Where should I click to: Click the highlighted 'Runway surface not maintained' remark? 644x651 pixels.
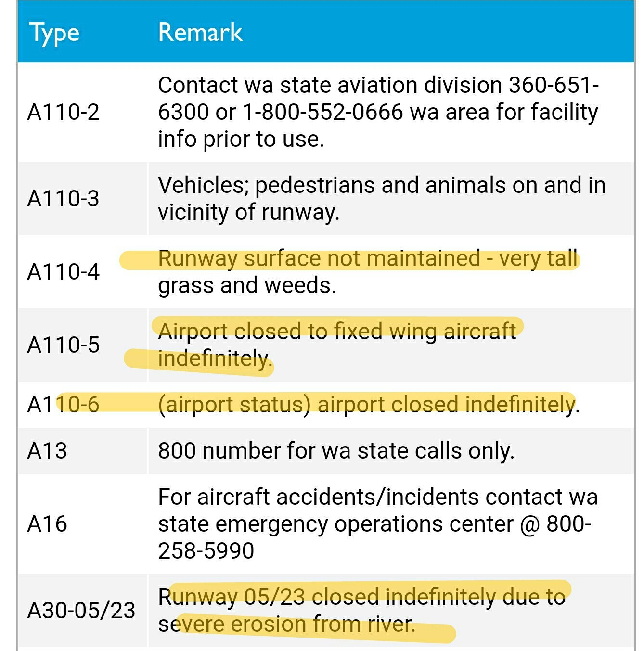[367, 259]
